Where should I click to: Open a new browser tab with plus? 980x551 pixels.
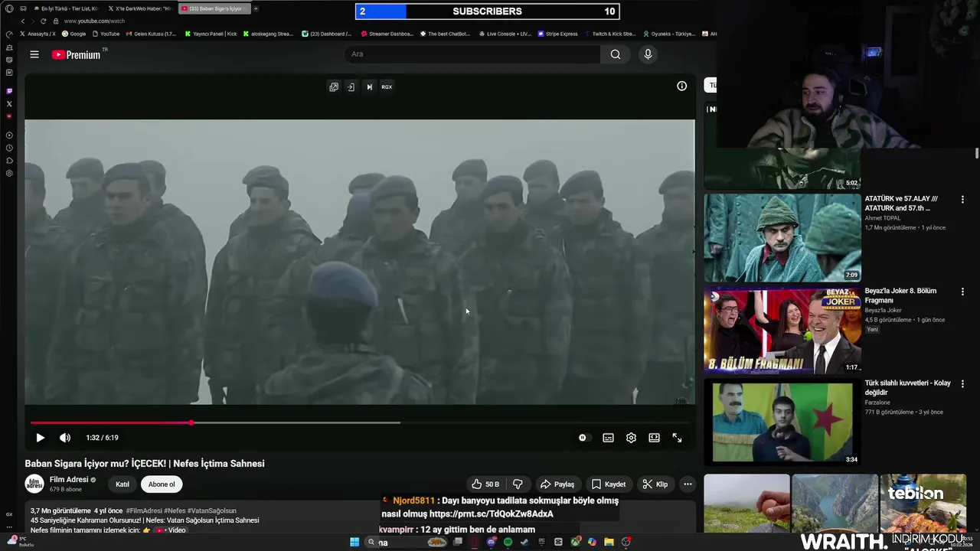256,8
